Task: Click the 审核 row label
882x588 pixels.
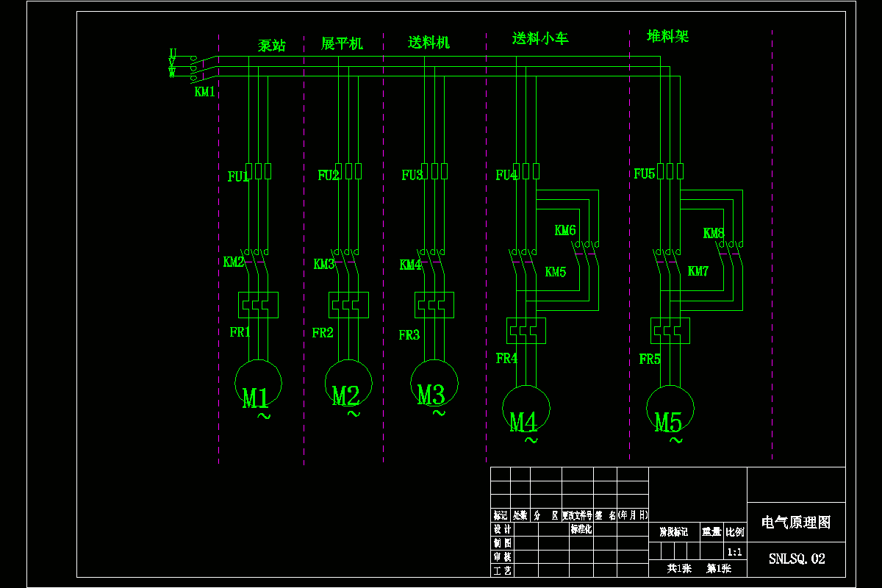Action: 502,557
